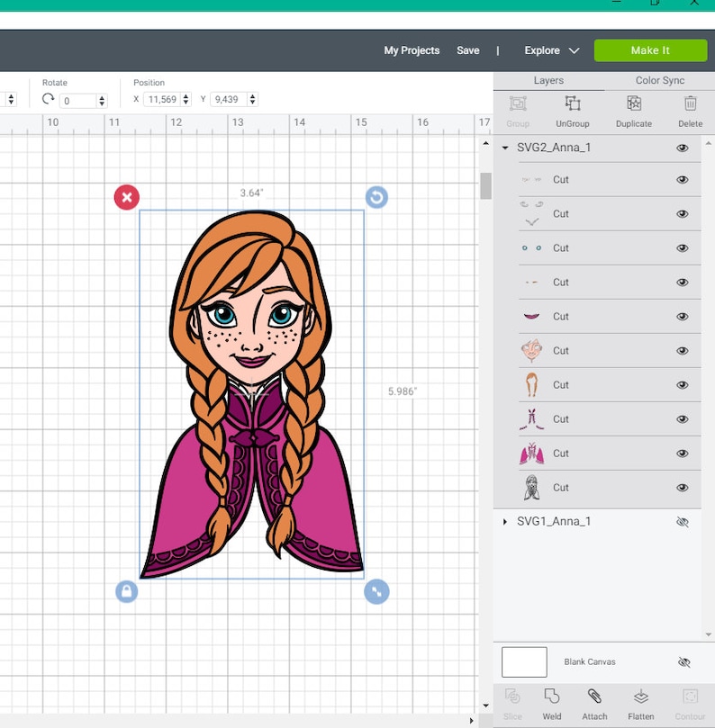The width and height of the screenshot is (715, 728).
Task: Select the SVG2_Anna_1 layer name
Action: [x=554, y=148]
